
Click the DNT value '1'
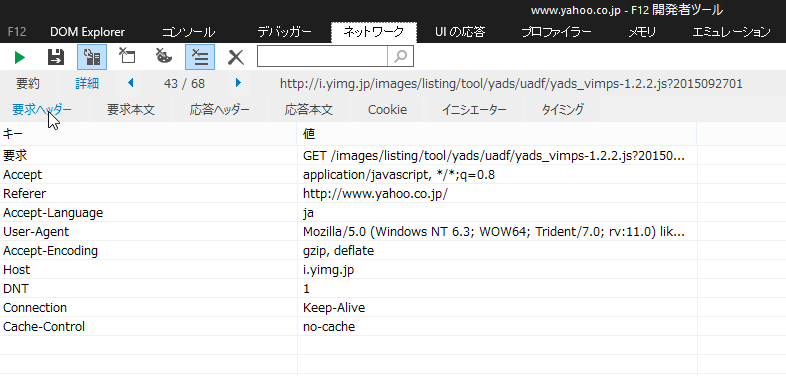[x=497, y=289]
